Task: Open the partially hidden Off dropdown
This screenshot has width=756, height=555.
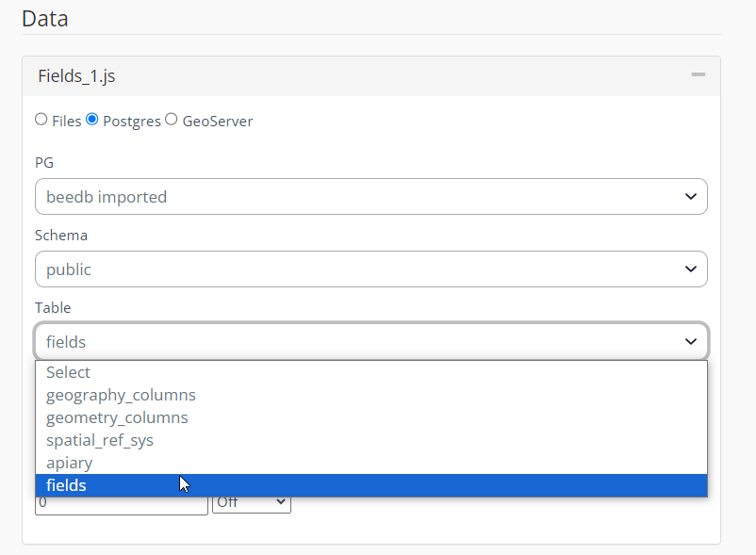Action: [252, 505]
